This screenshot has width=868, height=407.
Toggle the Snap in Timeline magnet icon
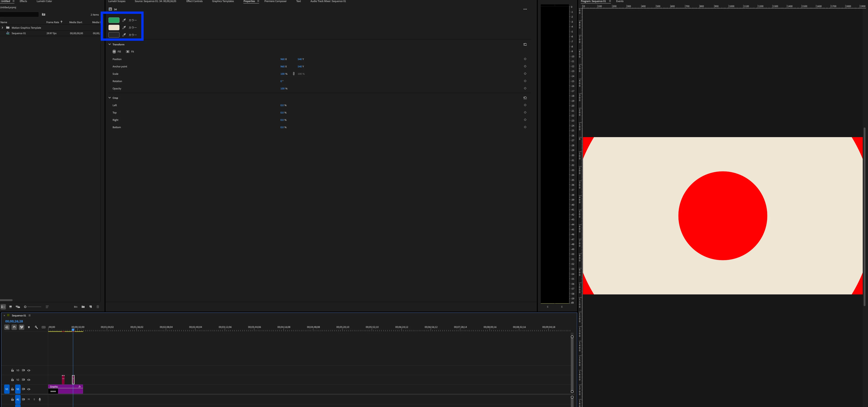tap(14, 327)
